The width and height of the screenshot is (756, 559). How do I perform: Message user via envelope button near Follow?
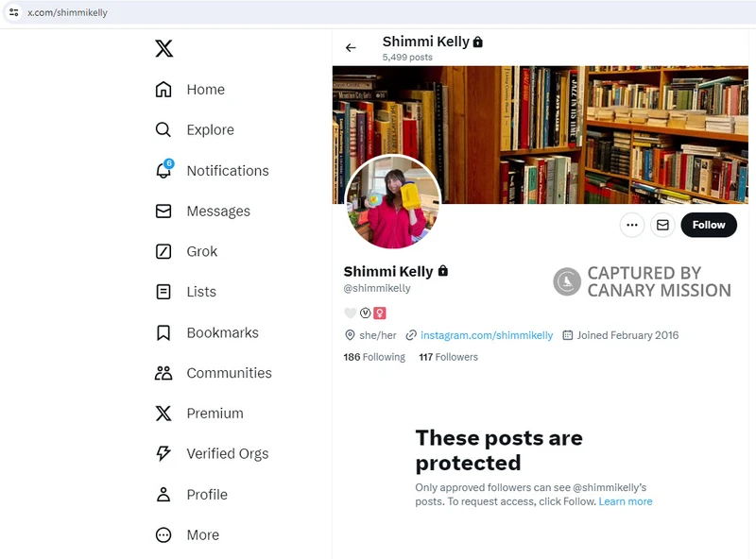pos(662,225)
